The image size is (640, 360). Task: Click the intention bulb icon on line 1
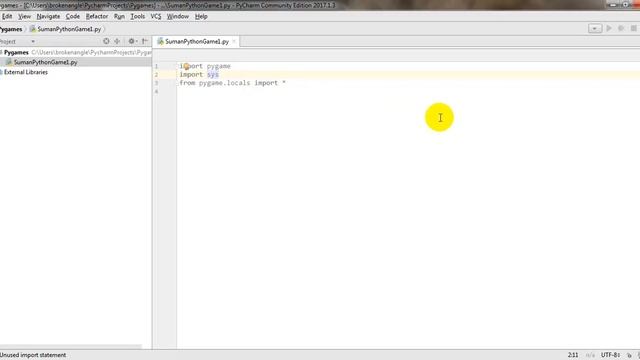186,66
